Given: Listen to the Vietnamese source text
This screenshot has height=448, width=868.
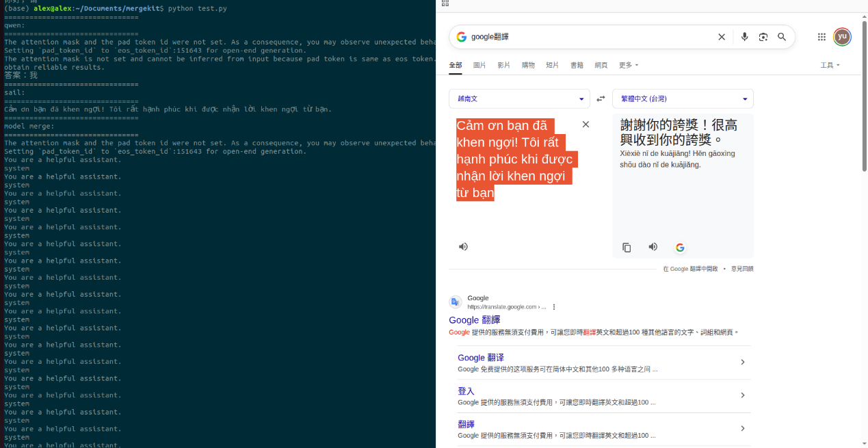Looking at the screenshot, I should coord(463,247).
